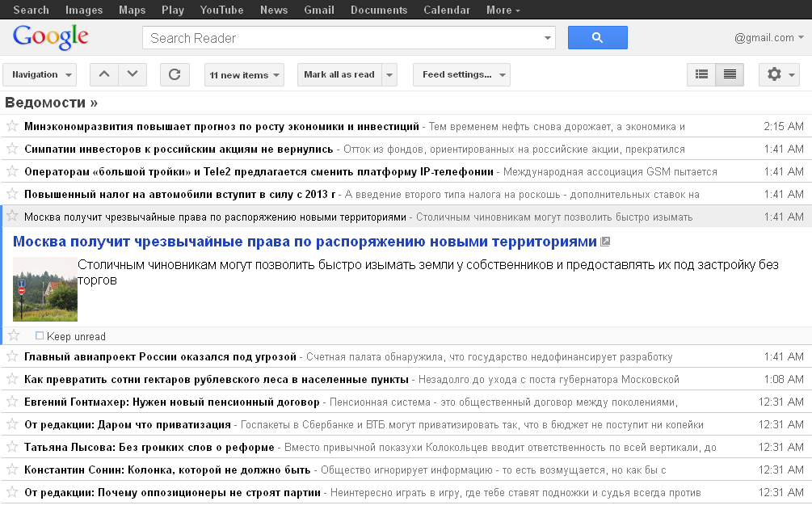Click article body text Столичным чиновникам могут позволить
The height and width of the screenshot is (518, 812).
(x=428, y=272)
